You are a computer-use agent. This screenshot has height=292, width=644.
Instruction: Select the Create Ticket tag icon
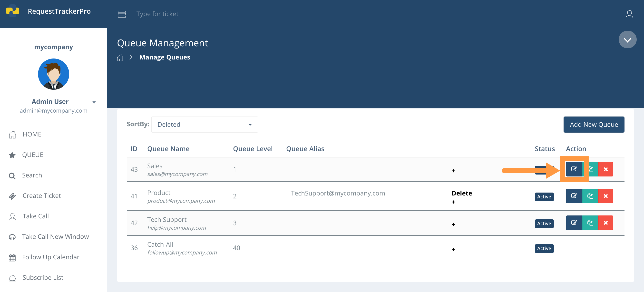point(12,196)
